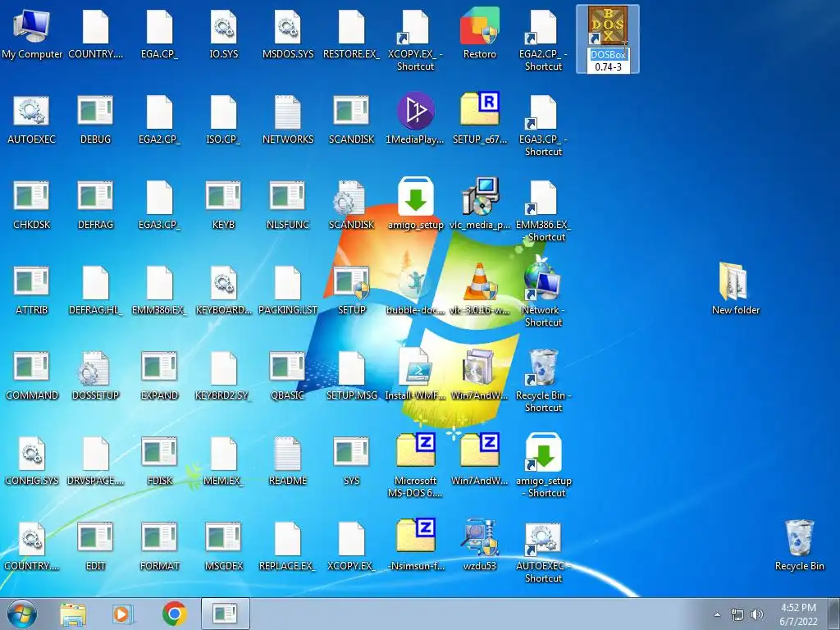Click the taskbar clock showing 4:52 PM

(x=798, y=614)
